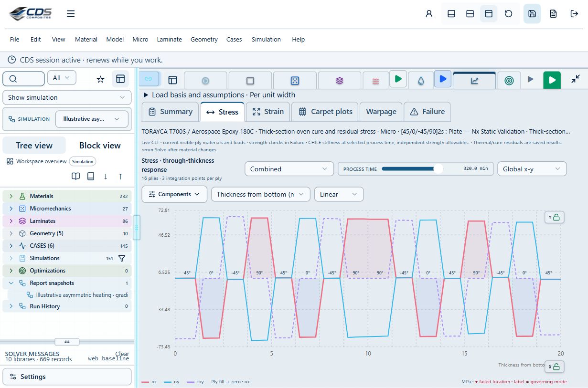Open the Geometry menu

point(204,39)
